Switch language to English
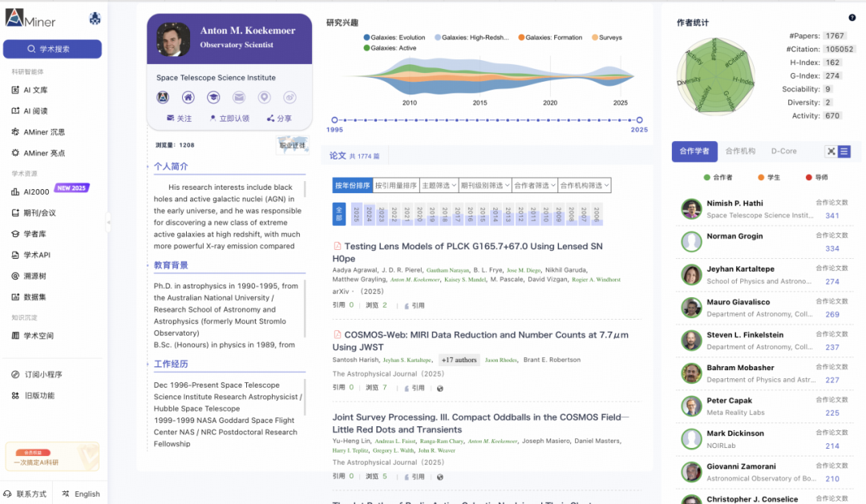This screenshot has width=866, height=504. click(82, 494)
